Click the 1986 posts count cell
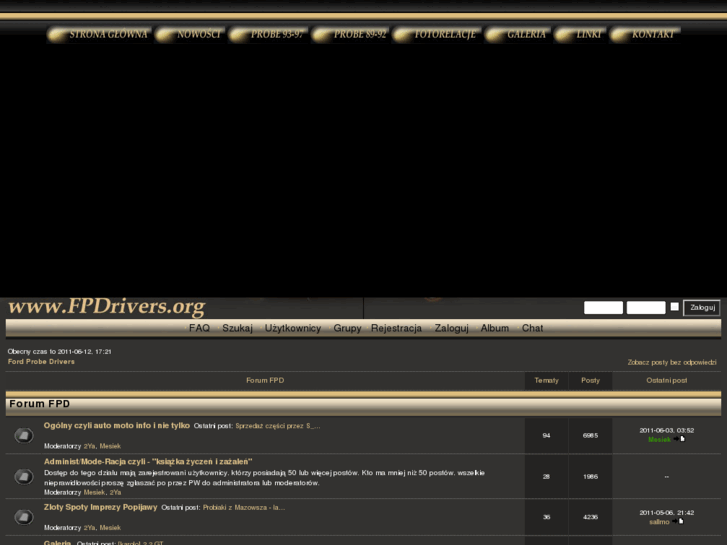This screenshot has height=545, width=727. [x=590, y=476]
